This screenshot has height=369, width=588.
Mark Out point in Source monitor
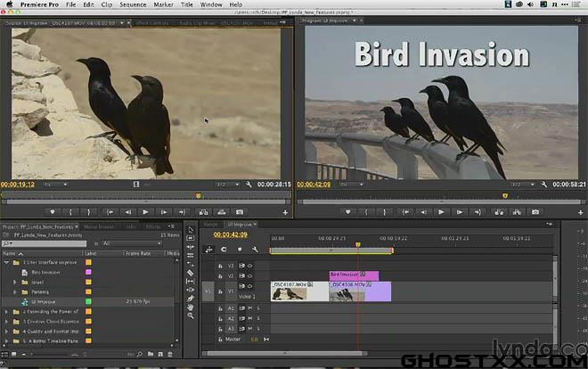(88, 212)
